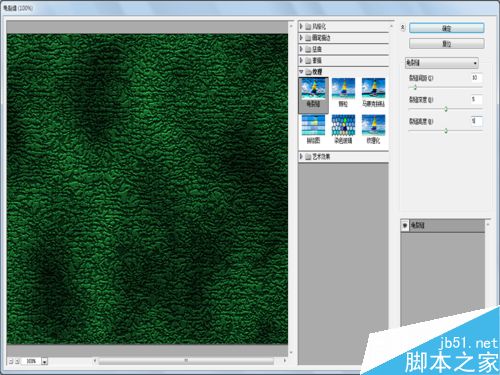The height and width of the screenshot is (375, 500).
Task: Click the horizontal scrollbar left arrow
Action: [95, 361]
